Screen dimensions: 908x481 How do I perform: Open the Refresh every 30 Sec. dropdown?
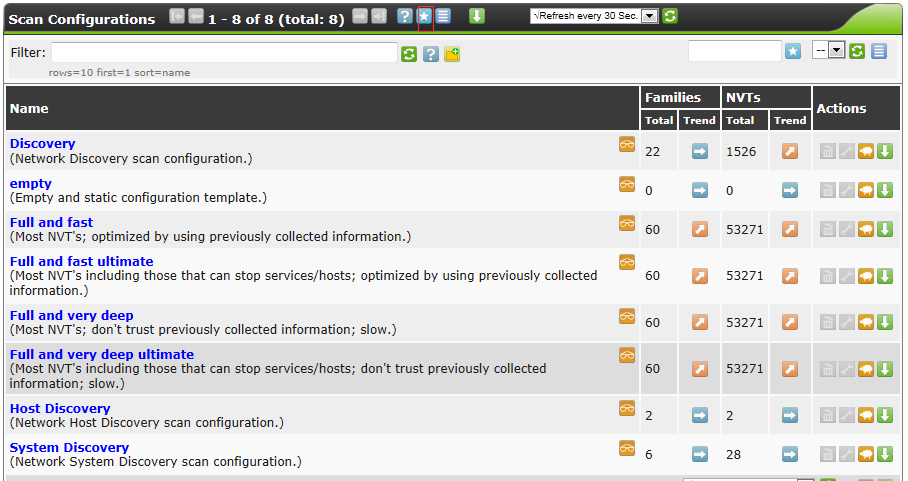click(649, 16)
